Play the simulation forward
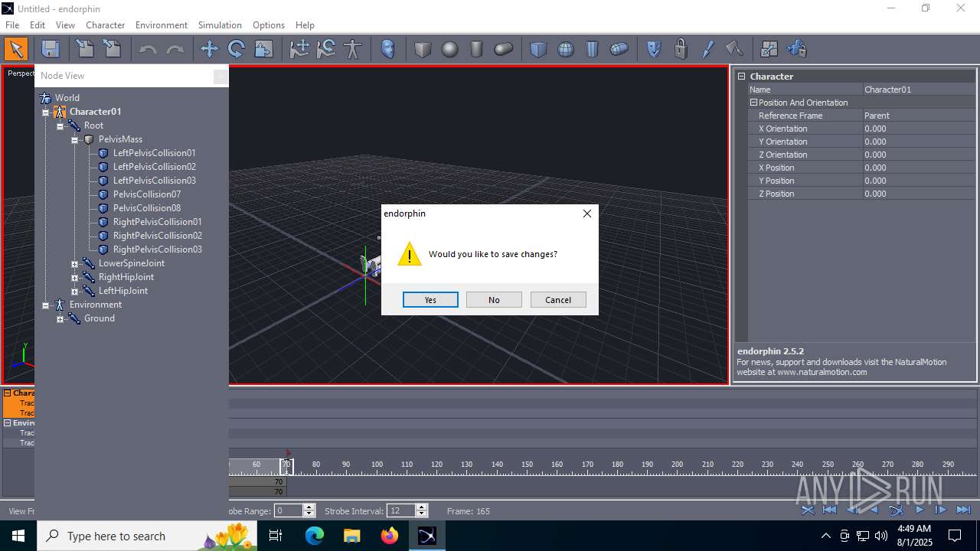This screenshot has width=980, height=551. coord(920,510)
